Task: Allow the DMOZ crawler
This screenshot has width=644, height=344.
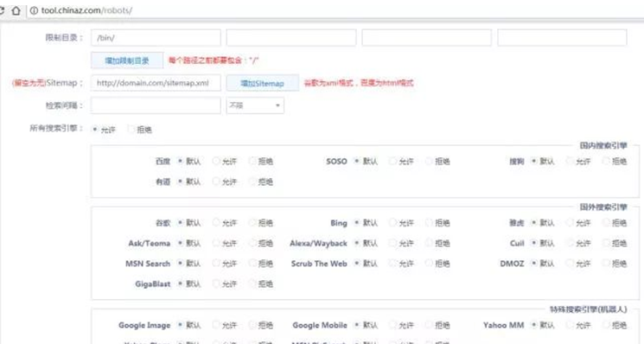Action: (570, 263)
